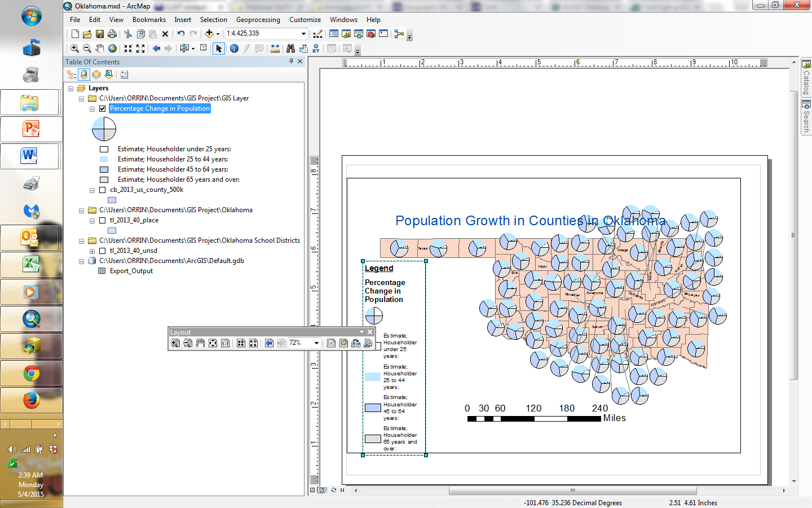The image size is (812, 508).
Task: Open the Catalog side tab
Action: coord(806,78)
